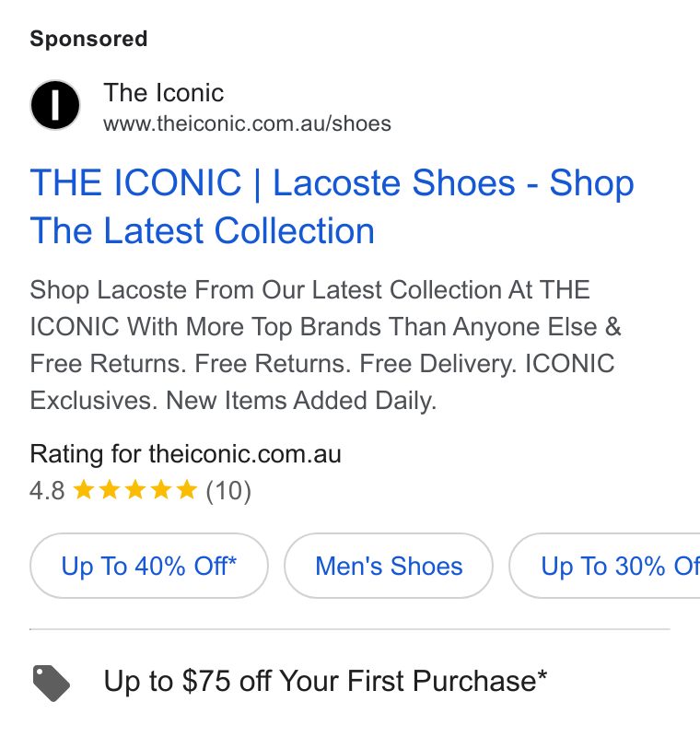Select the Up To 40% Off* chip
The height and width of the screenshot is (737, 700).
click(x=149, y=566)
